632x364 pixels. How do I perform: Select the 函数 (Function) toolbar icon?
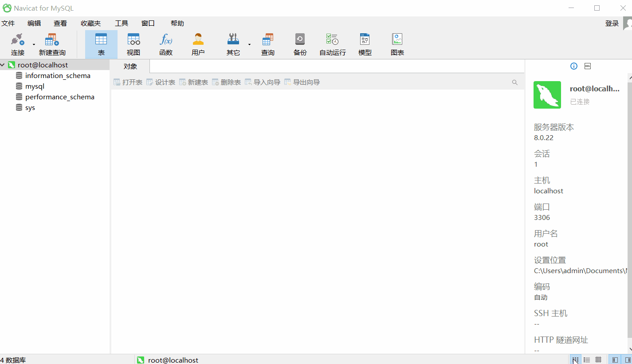pos(166,39)
